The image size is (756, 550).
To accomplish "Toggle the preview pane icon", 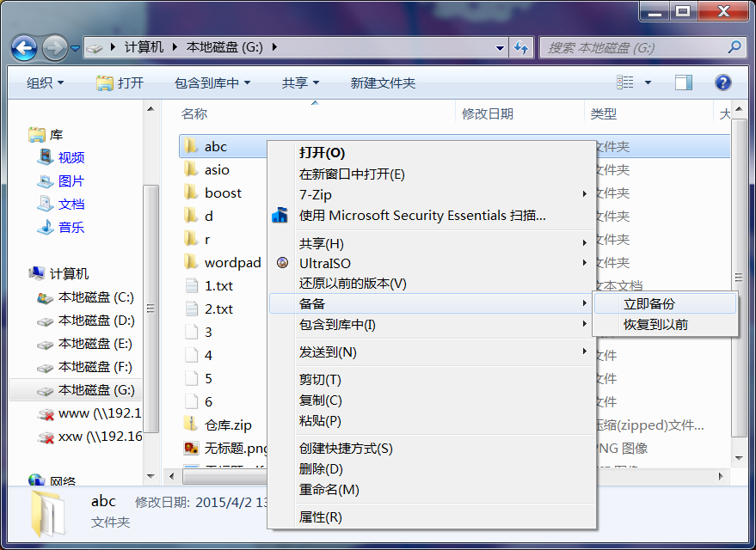I will [x=683, y=82].
